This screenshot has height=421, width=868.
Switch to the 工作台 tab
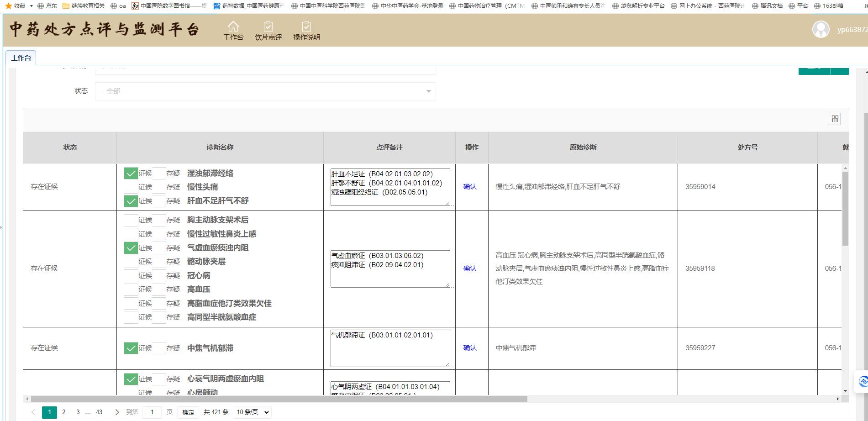click(x=21, y=58)
